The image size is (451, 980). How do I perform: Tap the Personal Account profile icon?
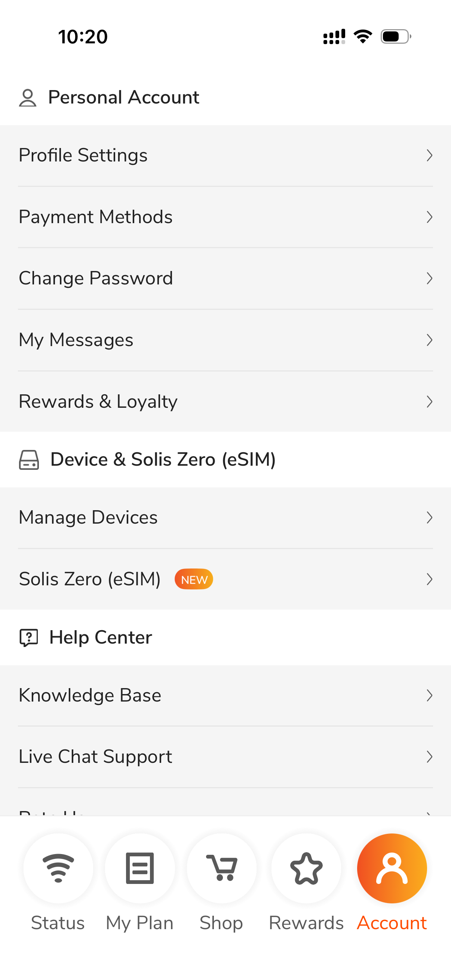(28, 98)
